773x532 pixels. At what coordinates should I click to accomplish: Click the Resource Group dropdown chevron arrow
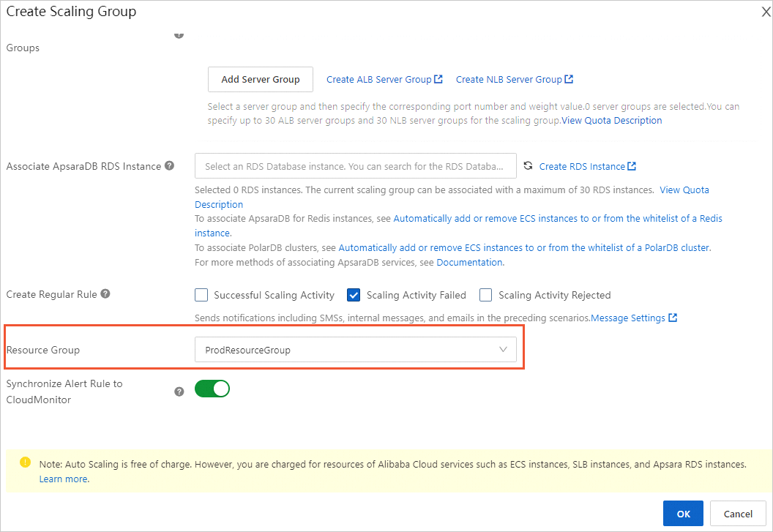pyautogui.click(x=503, y=350)
